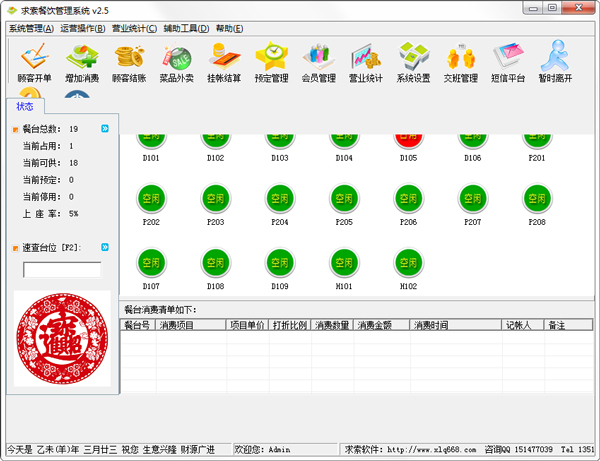Open the 短信平台 SMS icon

509,60
